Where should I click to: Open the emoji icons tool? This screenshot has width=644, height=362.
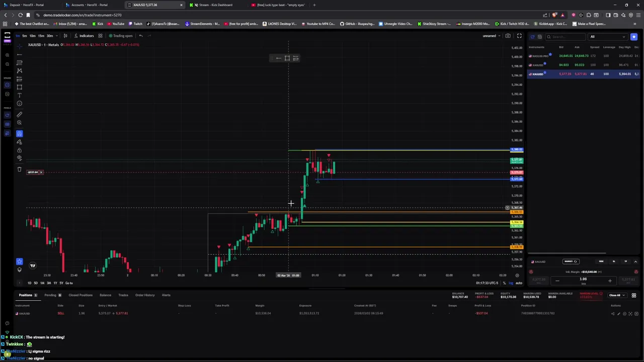click(x=19, y=104)
